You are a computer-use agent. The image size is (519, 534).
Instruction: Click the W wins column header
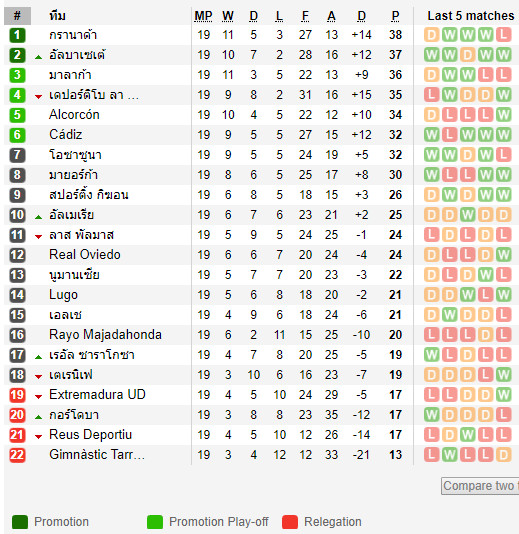pos(228,16)
